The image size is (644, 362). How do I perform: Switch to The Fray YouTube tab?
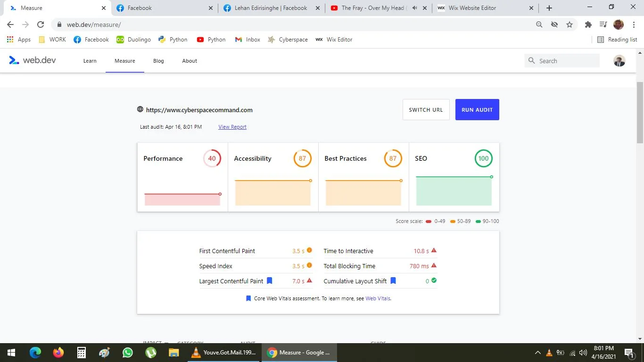(x=379, y=8)
